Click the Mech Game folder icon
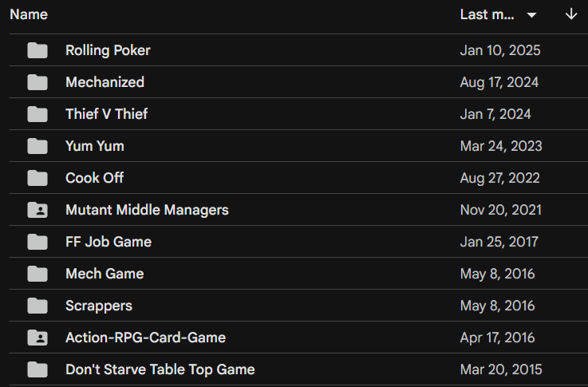 37,274
